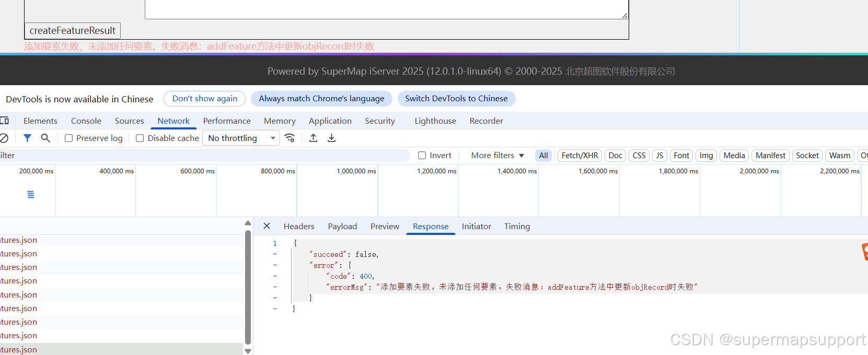Click the network Filter text field

tap(205, 156)
